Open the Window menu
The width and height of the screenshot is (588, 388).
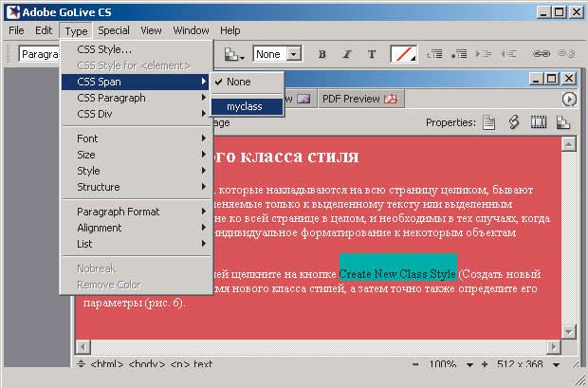[191, 30]
